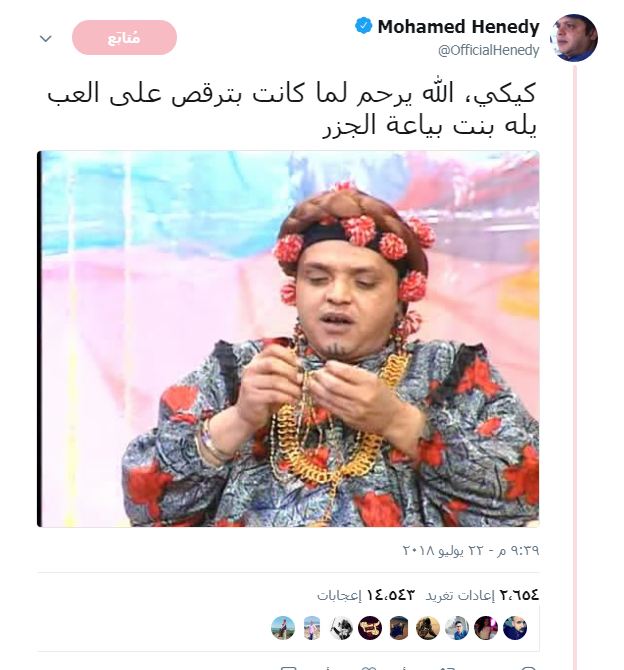Open the avatar of person in pink shirt
Screen dimensions: 624x670
[312, 628]
